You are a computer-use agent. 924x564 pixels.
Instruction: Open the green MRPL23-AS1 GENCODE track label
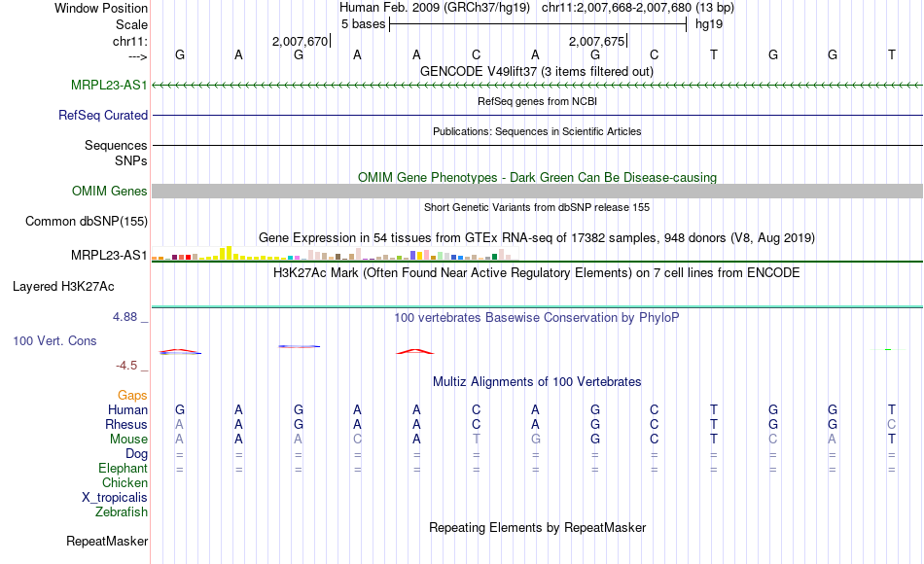pyautogui.click(x=109, y=85)
